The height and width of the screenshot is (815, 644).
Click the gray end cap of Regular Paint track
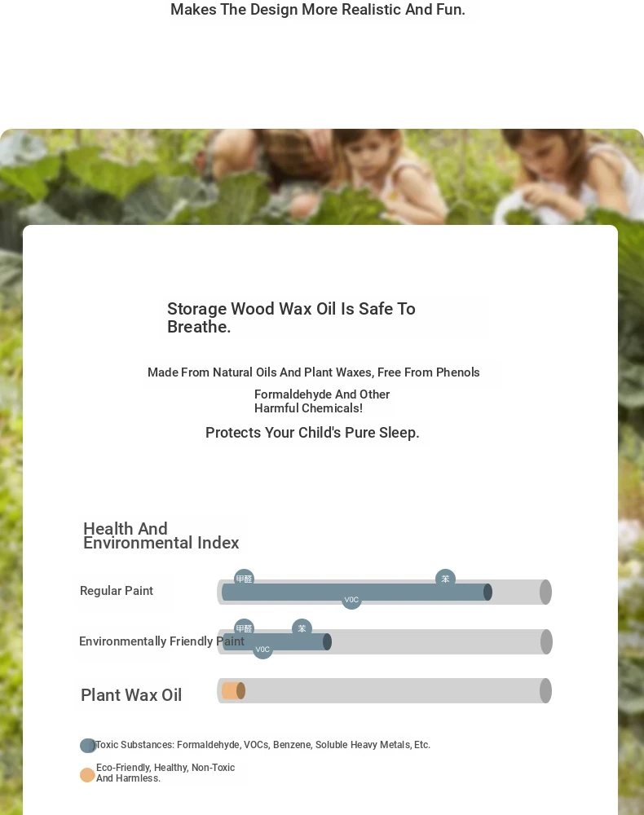click(545, 592)
